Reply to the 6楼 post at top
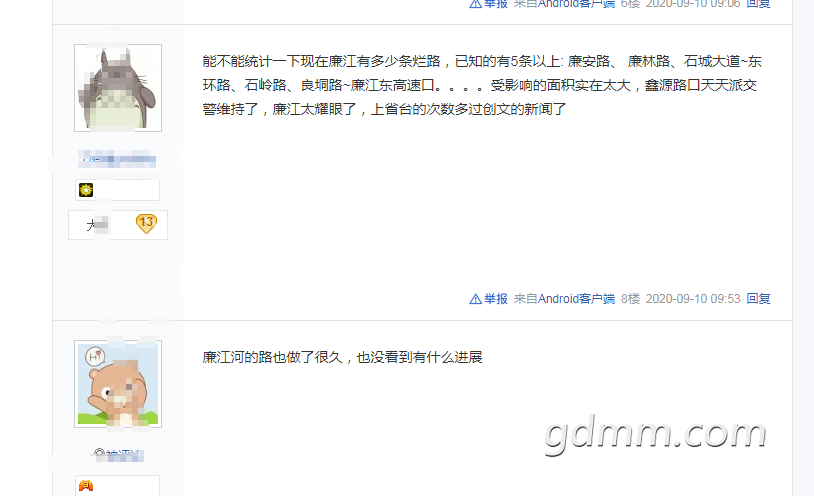 [758, 4]
